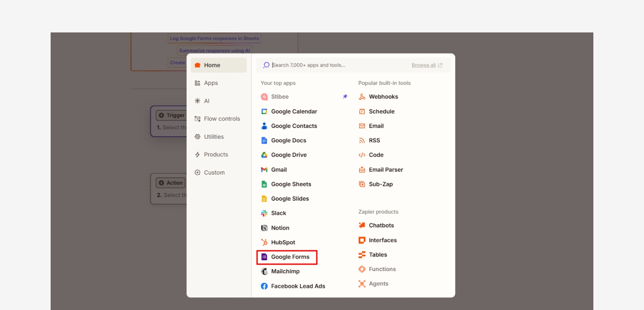Viewport: 644px width, 310px height.
Task: Select the RSS feed icon
Action: 362,141
